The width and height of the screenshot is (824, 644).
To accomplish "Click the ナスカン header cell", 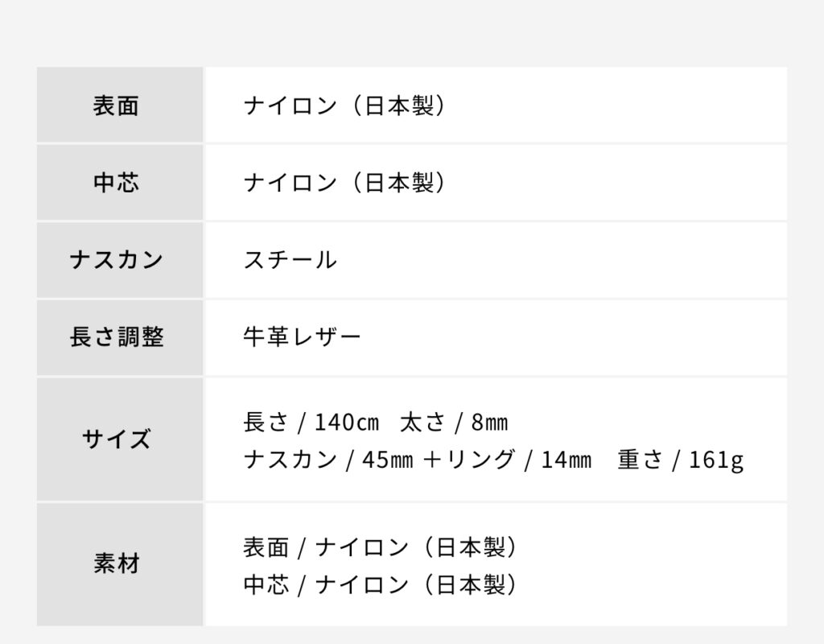I will [x=120, y=260].
